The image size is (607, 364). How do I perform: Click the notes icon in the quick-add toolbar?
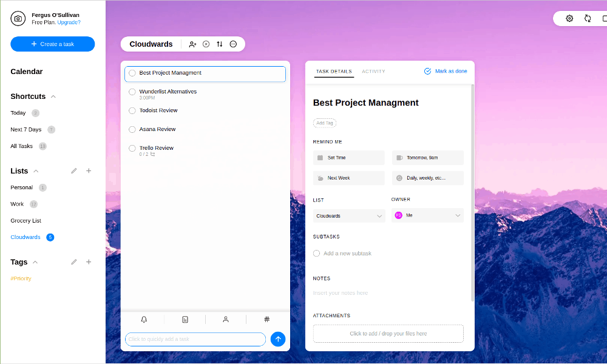point(185,319)
